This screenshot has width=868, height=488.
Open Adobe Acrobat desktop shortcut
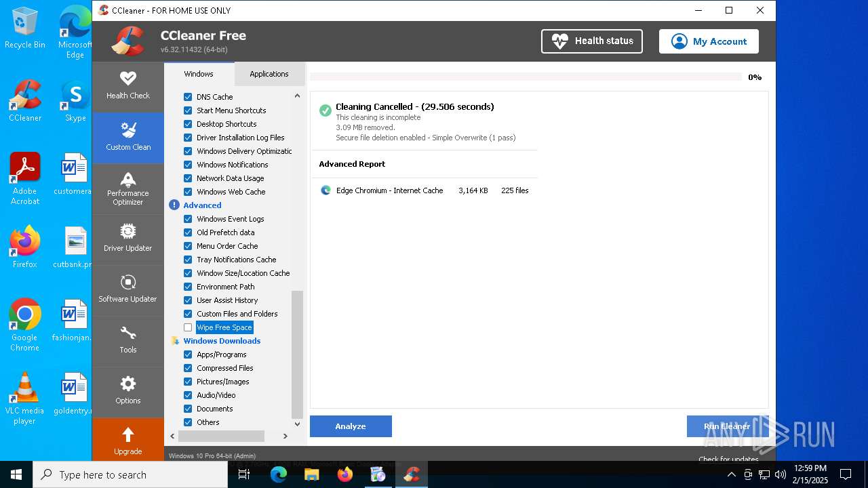[x=25, y=178]
